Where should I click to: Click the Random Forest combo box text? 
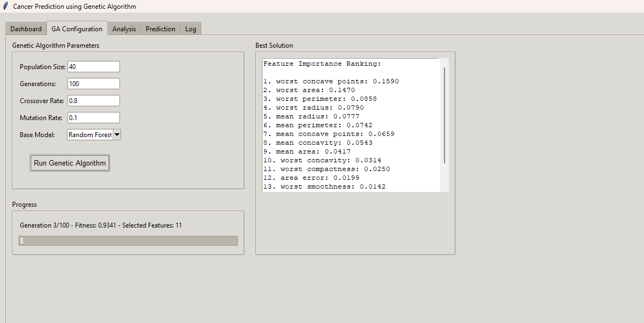pyautogui.click(x=89, y=135)
